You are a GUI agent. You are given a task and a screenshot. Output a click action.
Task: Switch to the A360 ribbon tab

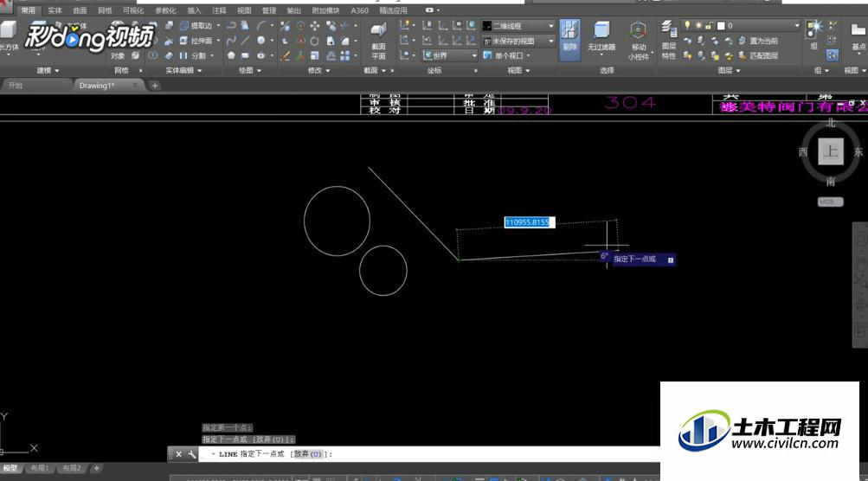[x=359, y=10]
